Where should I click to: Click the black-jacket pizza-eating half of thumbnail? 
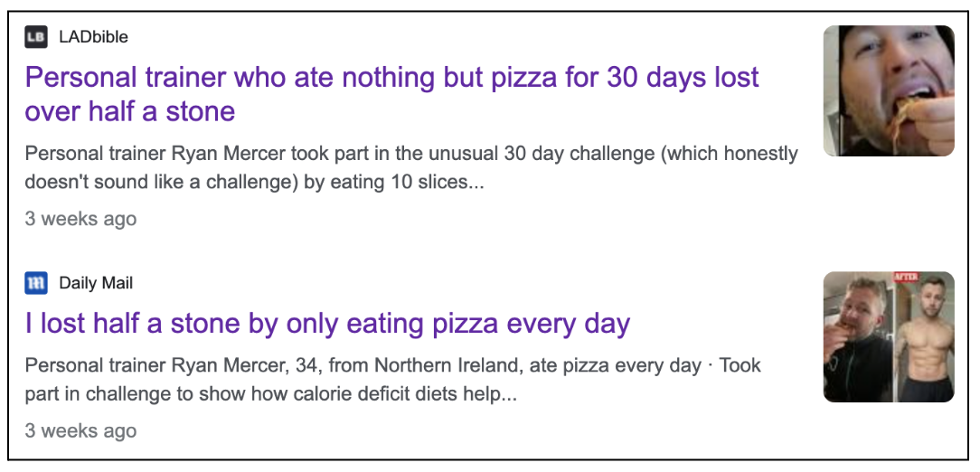[x=856, y=339]
